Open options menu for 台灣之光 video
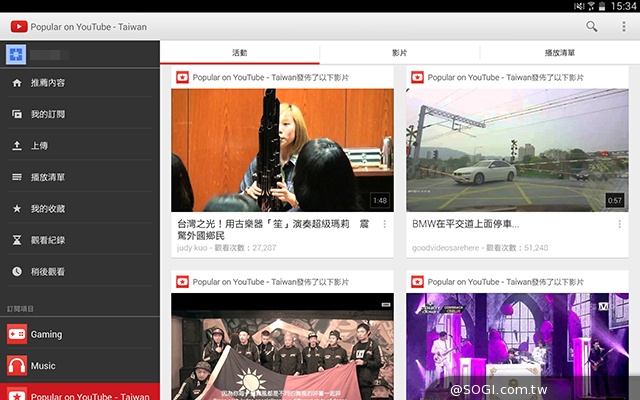 point(384,225)
